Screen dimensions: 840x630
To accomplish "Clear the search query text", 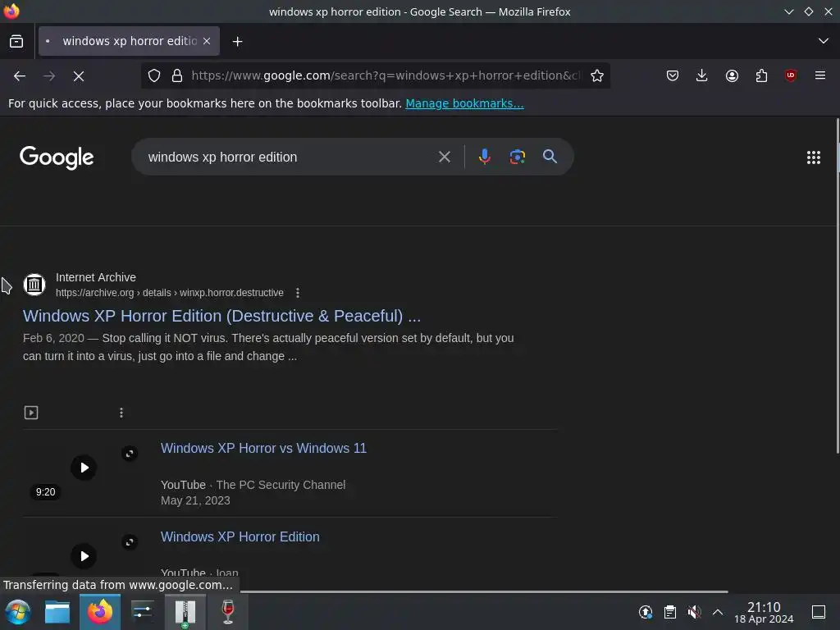I will [444, 157].
